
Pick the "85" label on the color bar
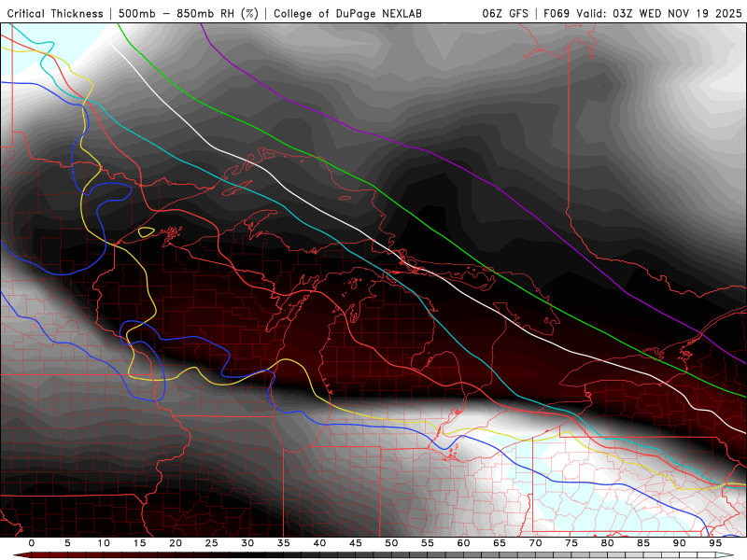click(x=643, y=543)
